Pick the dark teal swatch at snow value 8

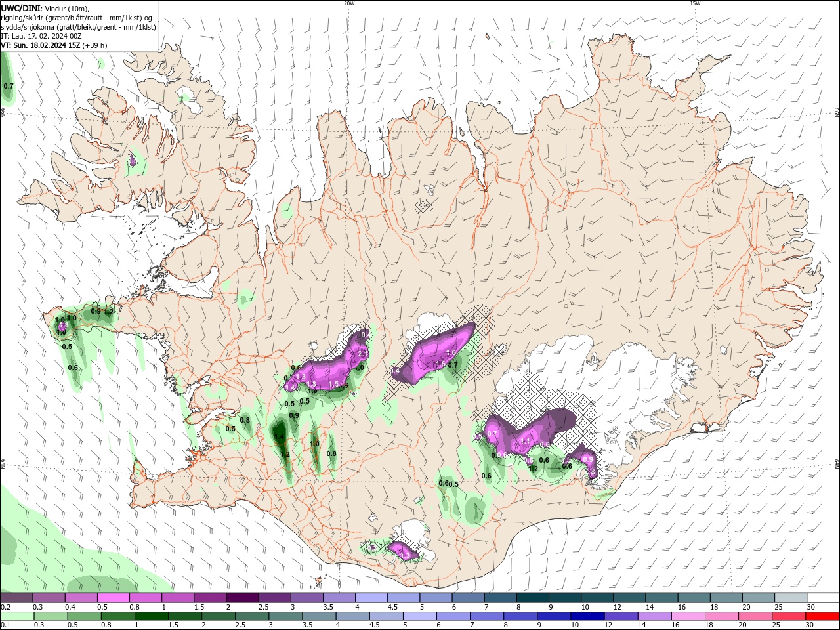pos(533,597)
